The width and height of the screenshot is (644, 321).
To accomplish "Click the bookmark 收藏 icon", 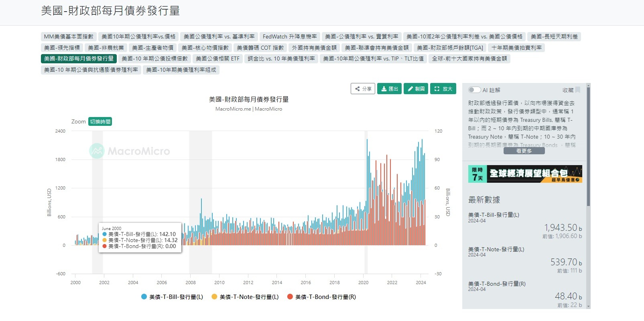I will coord(578,90).
